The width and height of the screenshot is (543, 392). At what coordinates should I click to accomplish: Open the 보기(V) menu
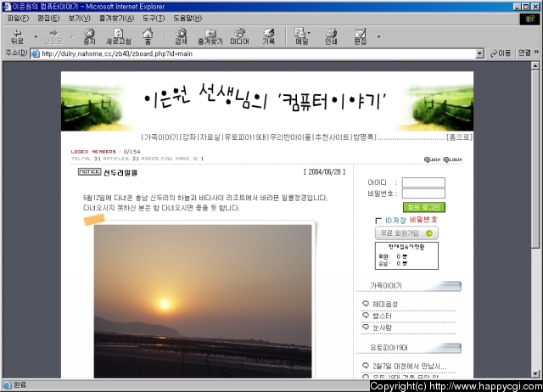(79, 19)
